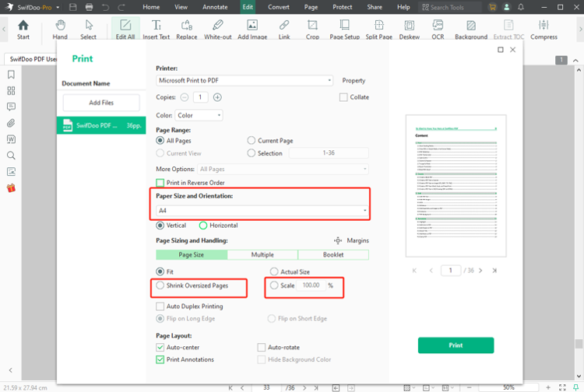Screen dimensions: 584x392
Task: Select the Hand tool
Action: (x=60, y=29)
